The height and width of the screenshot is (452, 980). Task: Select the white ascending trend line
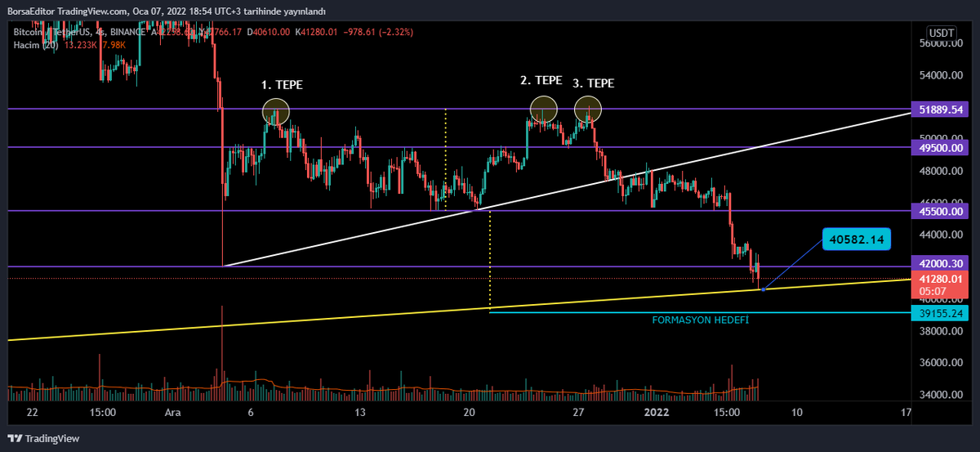pyautogui.click(x=567, y=190)
